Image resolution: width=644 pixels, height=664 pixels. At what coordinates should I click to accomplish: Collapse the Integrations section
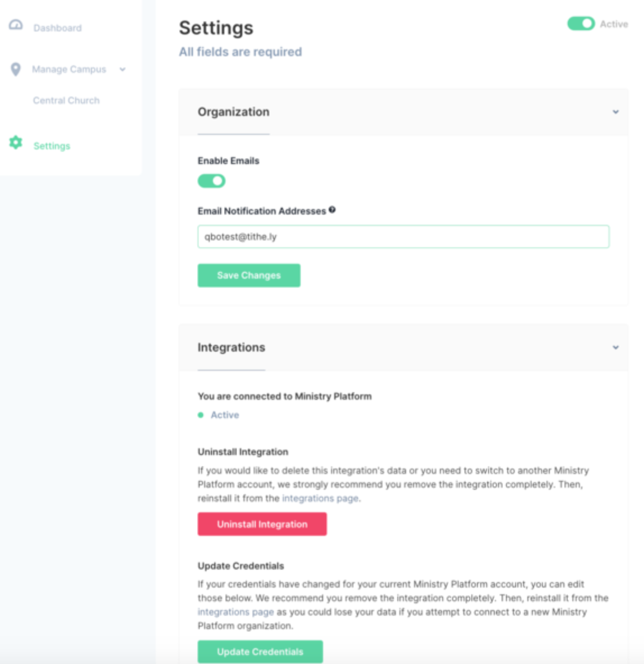point(616,347)
